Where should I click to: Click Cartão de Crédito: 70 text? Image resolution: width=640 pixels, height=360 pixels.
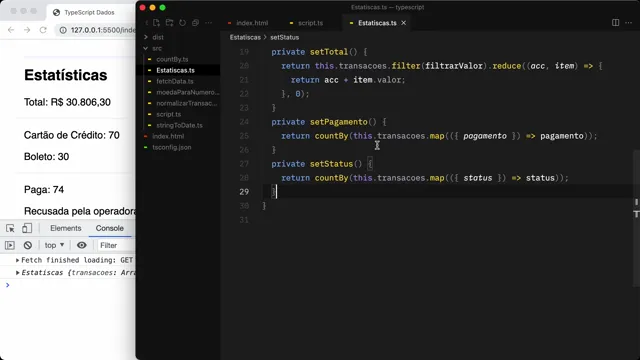72,135
